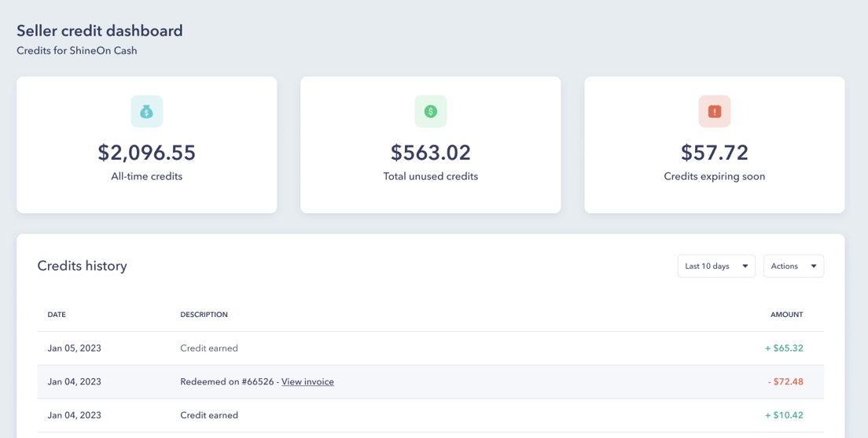The image size is (868, 438).
Task: Click the AMOUNT column header
Action: (786, 315)
